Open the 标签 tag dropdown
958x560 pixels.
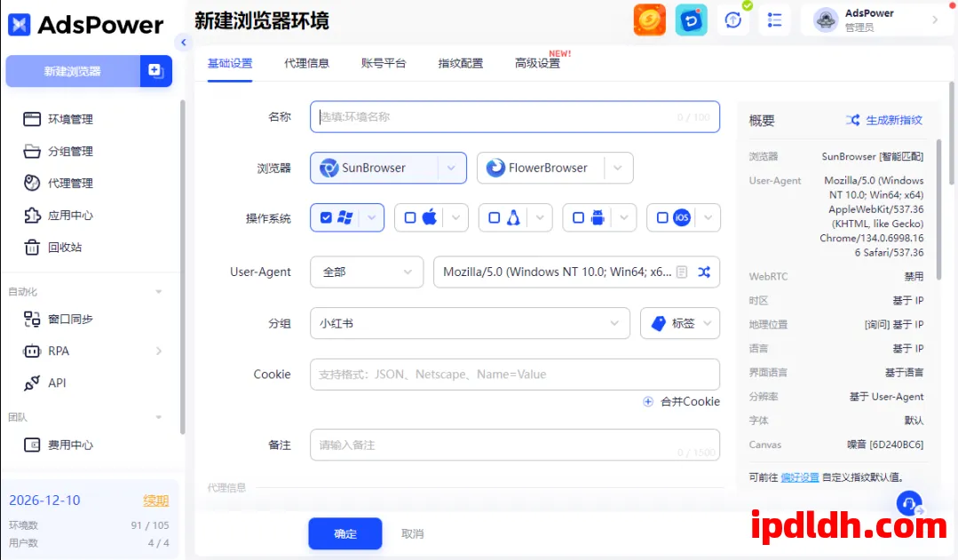click(680, 323)
